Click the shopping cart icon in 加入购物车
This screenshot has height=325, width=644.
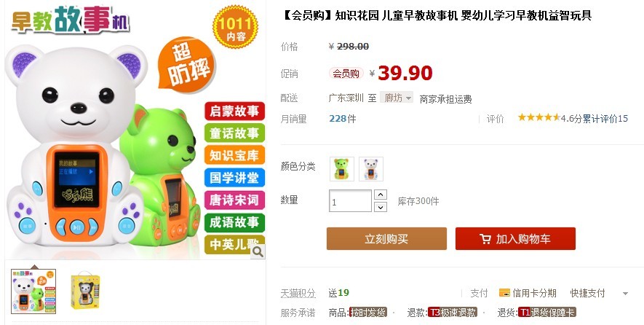point(485,239)
